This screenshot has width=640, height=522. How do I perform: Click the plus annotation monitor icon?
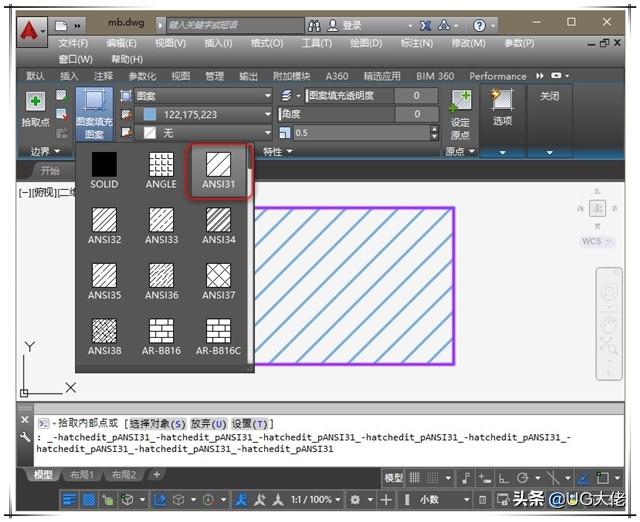coord(386,500)
